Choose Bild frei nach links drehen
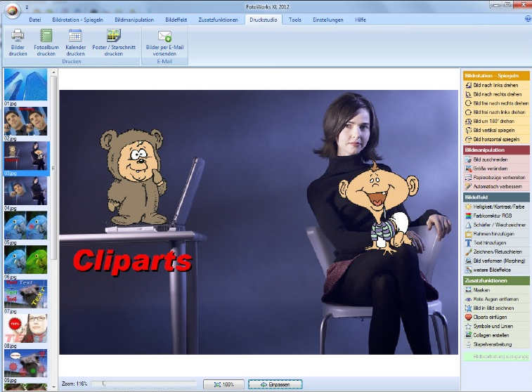 pyautogui.click(x=495, y=112)
